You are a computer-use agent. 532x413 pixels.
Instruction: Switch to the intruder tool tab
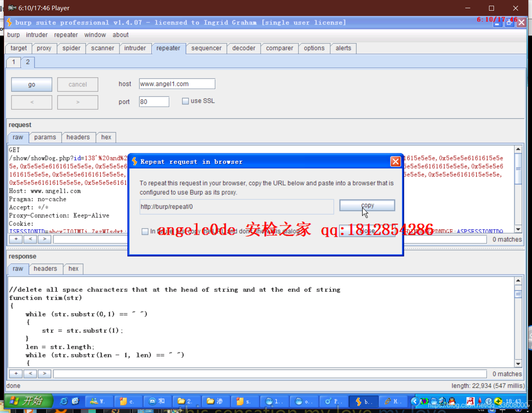(135, 48)
